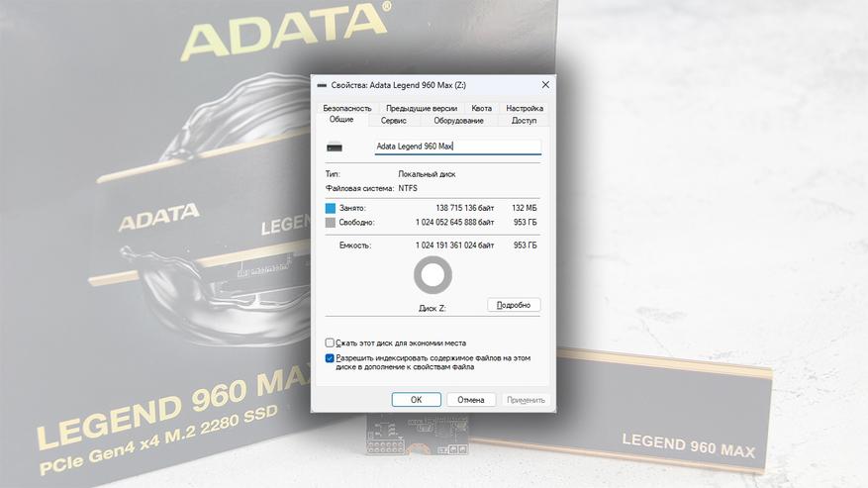Enable Сжать этот диск checkbox
Viewport: 868px width, 488px height.
[330, 342]
